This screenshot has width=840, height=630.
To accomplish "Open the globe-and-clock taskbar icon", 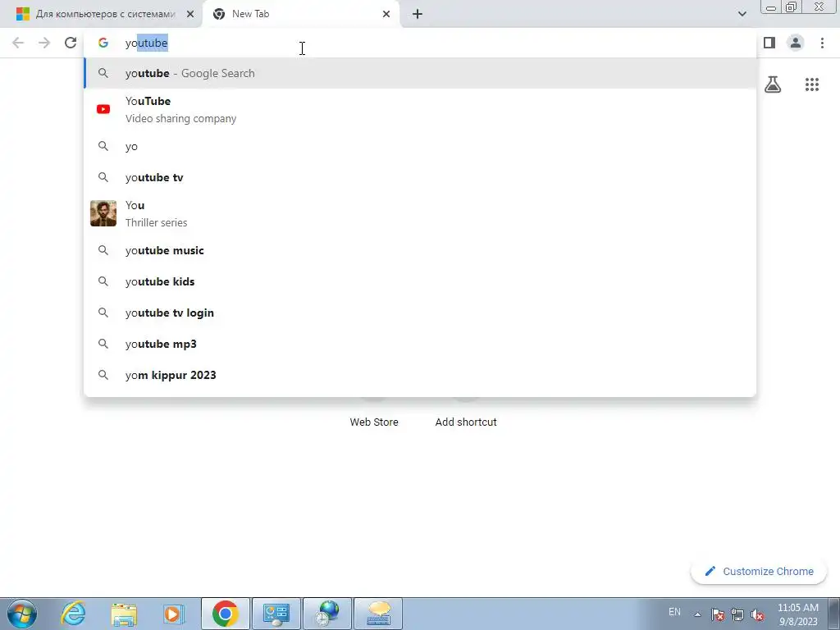I will tap(327, 614).
